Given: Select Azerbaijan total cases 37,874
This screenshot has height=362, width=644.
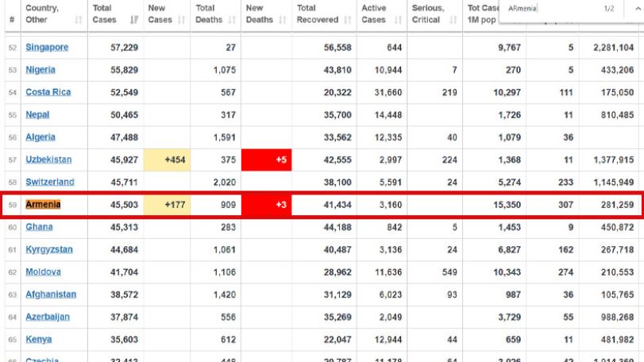Looking at the screenshot, I should [x=124, y=317].
